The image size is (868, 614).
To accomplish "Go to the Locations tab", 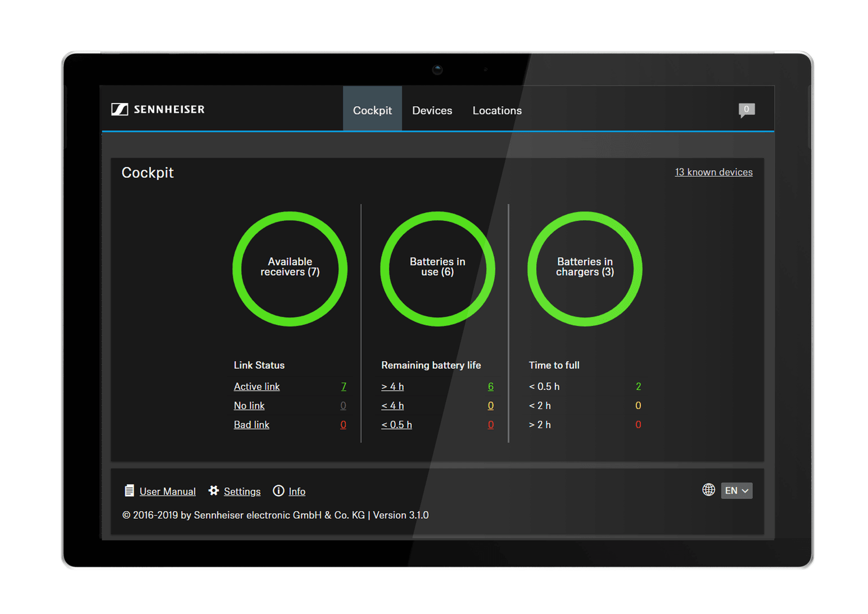I will pos(497,111).
